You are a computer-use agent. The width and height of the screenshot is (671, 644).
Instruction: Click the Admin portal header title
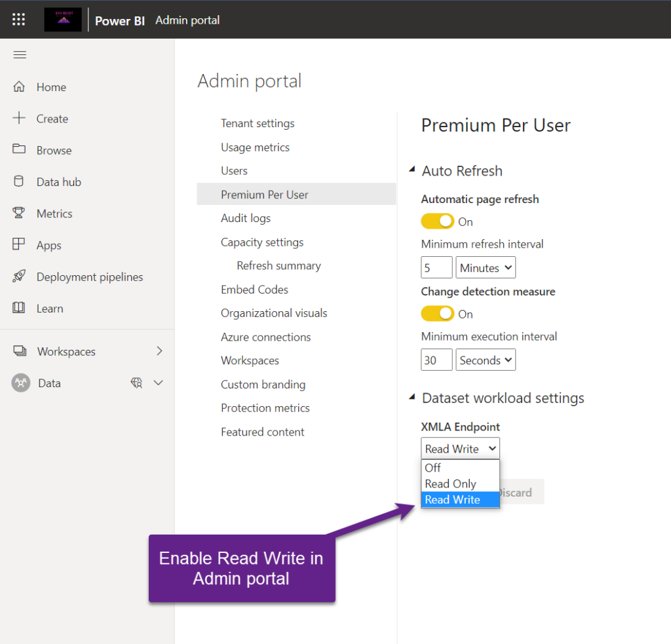point(187,20)
